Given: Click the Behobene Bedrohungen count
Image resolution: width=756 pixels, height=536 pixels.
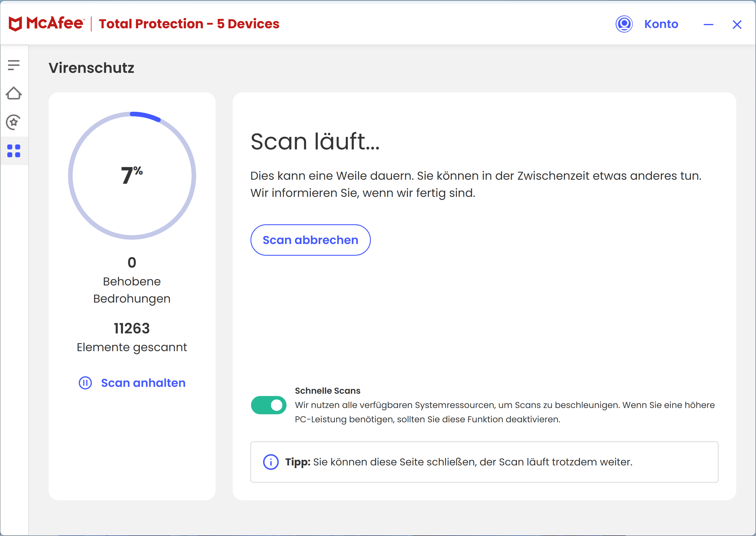Looking at the screenshot, I should (132, 263).
